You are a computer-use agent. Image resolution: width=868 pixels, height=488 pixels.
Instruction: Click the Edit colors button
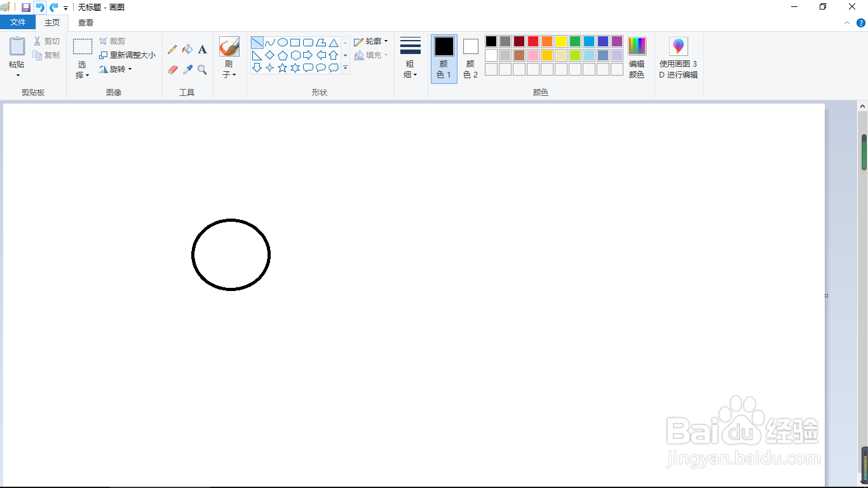[x=637, y=58]
